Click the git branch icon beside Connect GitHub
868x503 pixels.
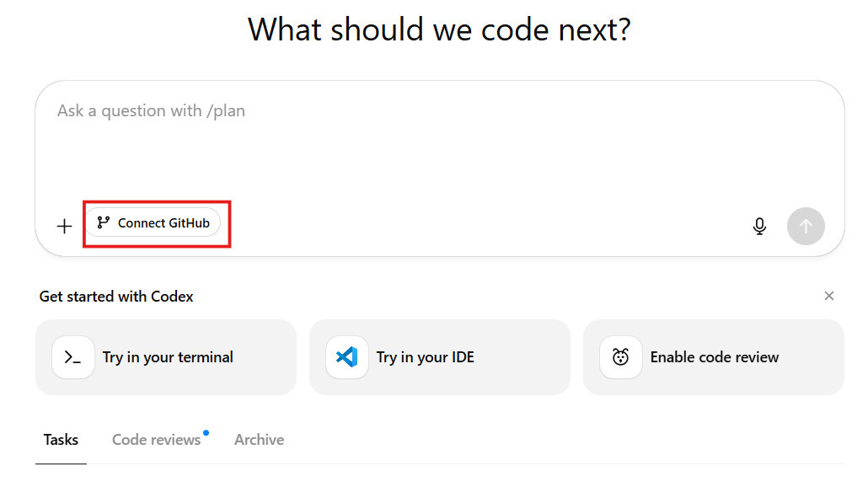pos(103,223)
